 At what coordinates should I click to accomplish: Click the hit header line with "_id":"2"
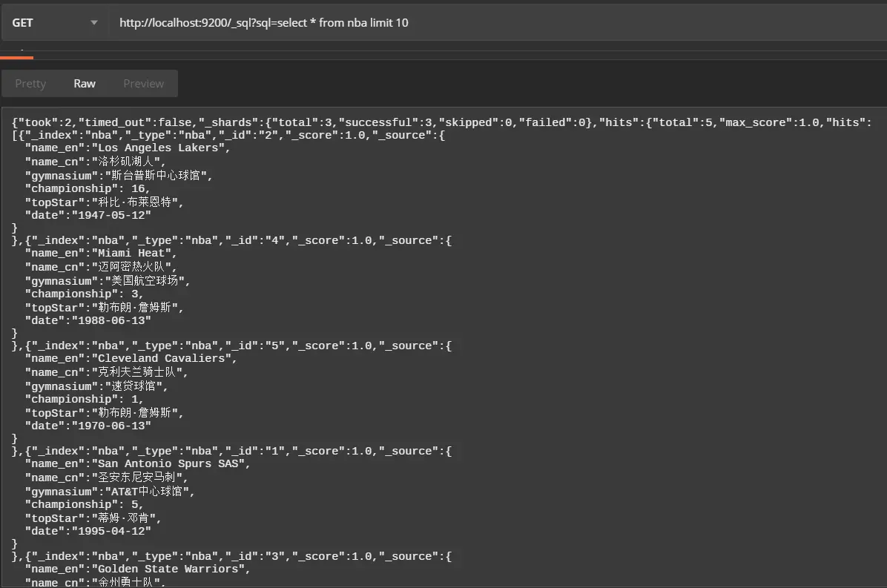(228, 135)
